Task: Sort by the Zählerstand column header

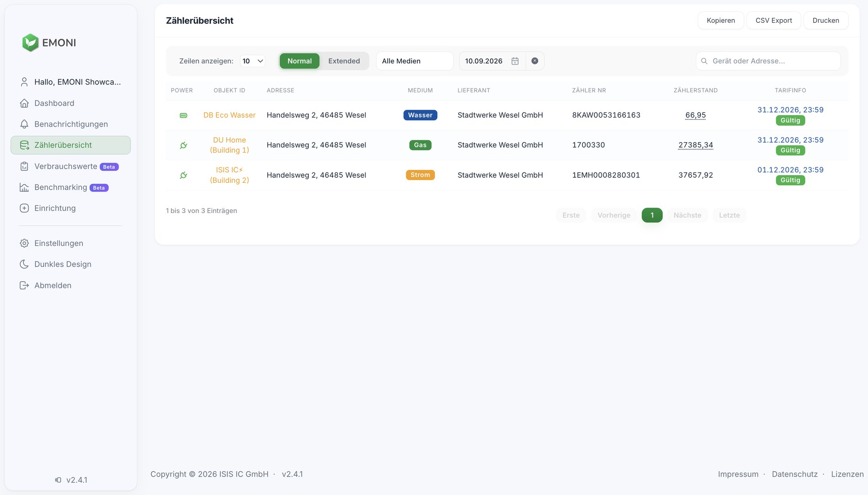Action: pos(696,90)
